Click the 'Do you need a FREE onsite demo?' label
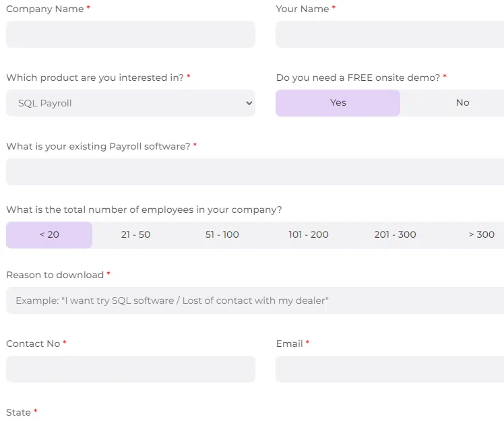 click(358, 77)
